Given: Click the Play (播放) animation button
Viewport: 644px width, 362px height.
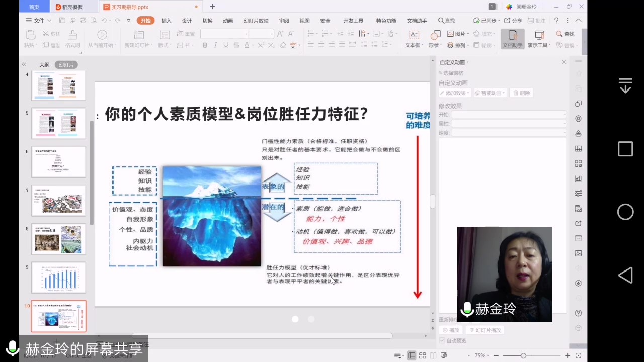Looking at the screenshot, I should [x=451, y=330].
